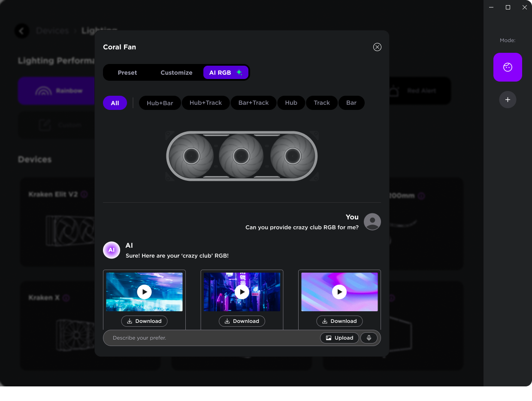Viewport: 532px width, 401px height.
Task: Click the left fan in the preview
Action: [x=191, y=156]
